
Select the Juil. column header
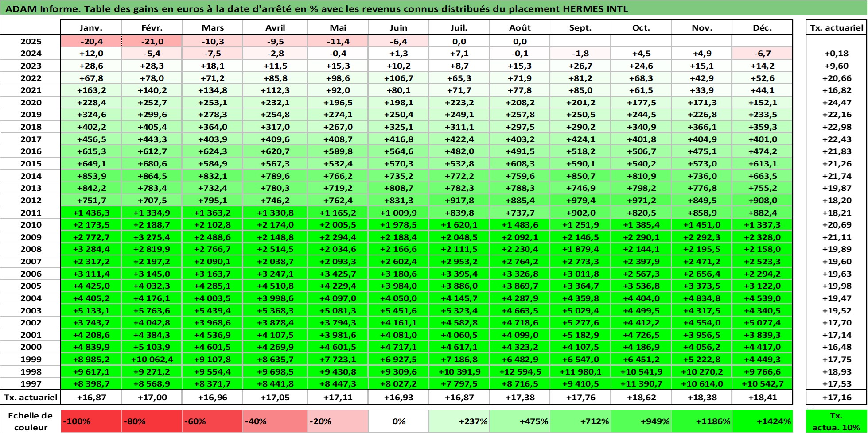tap(459, 27)
